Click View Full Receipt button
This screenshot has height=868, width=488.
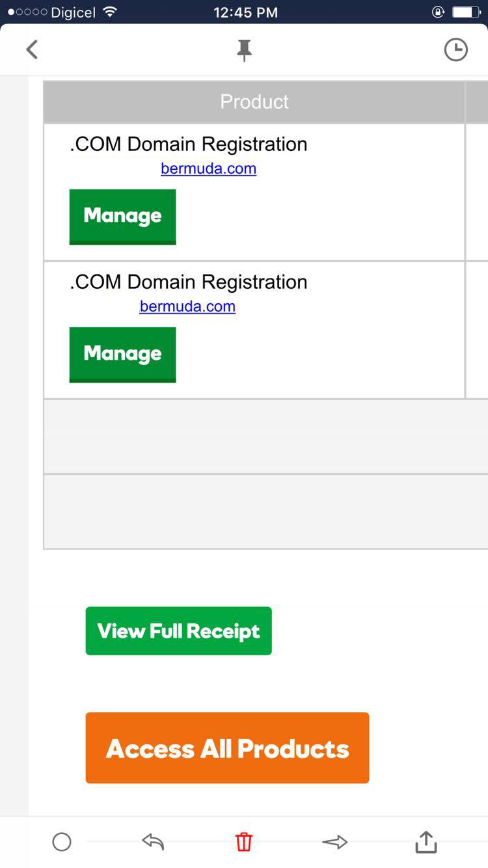(178, 631)
